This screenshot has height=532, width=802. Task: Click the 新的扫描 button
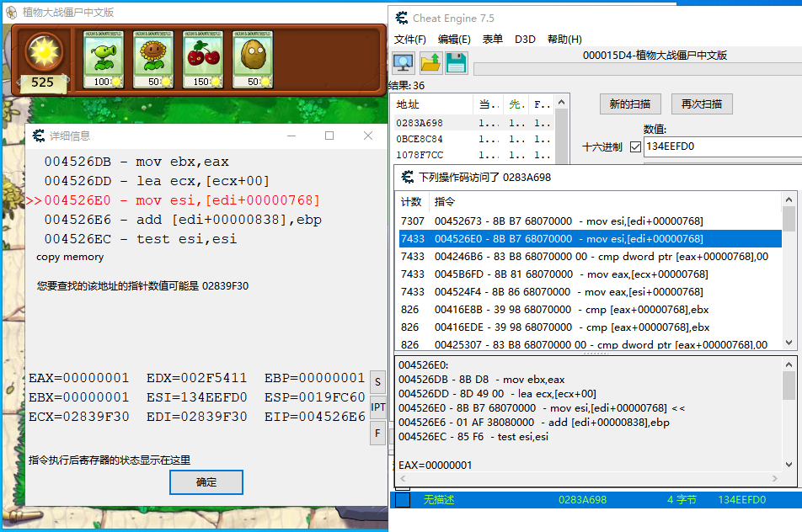[x=630, y=104]
